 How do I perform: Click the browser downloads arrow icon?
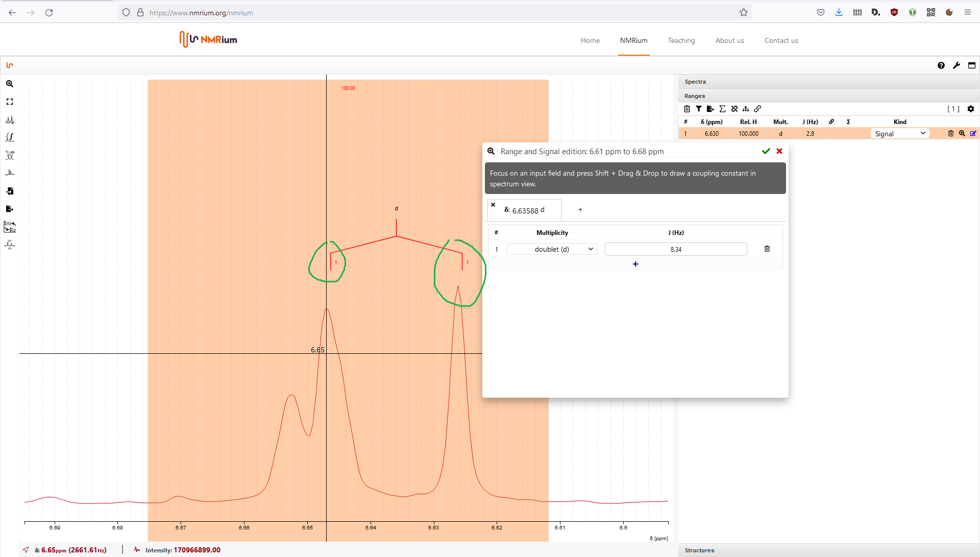coord(839,13)
